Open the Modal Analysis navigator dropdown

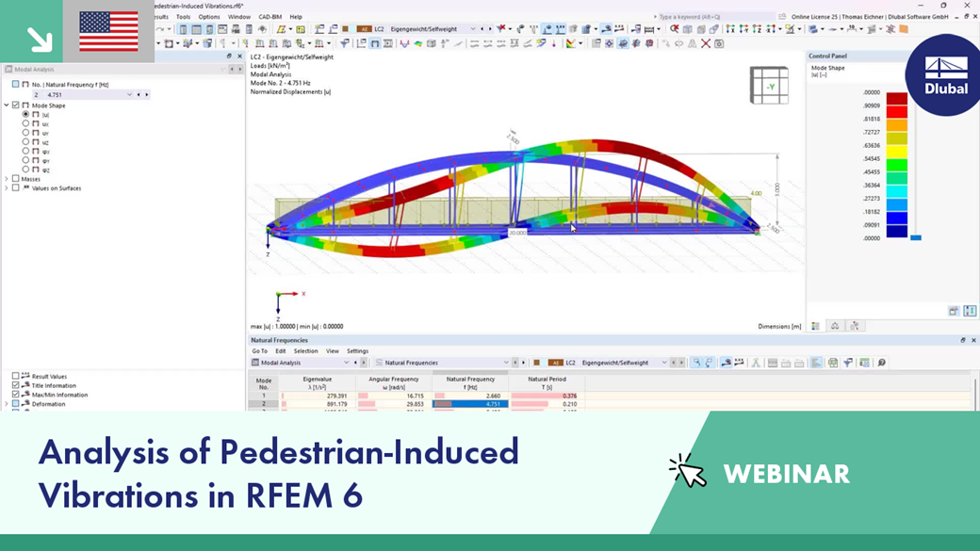coord(223,70)
